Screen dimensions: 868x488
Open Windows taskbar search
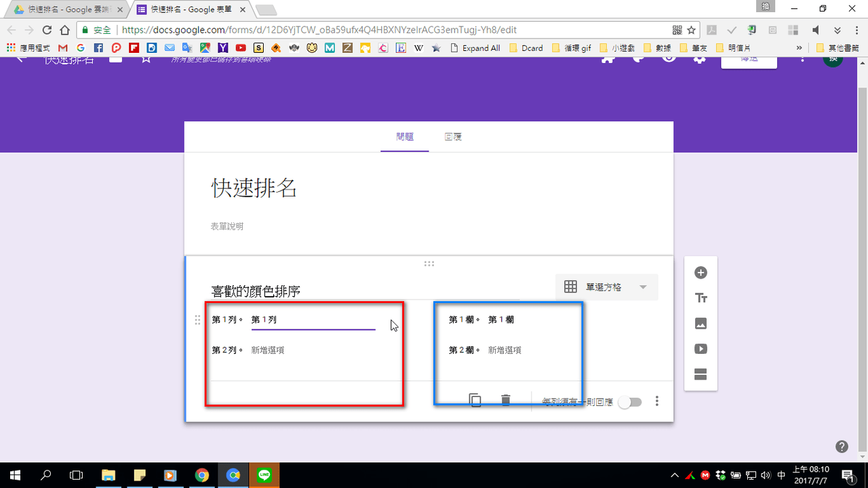[x=46, y=475]
